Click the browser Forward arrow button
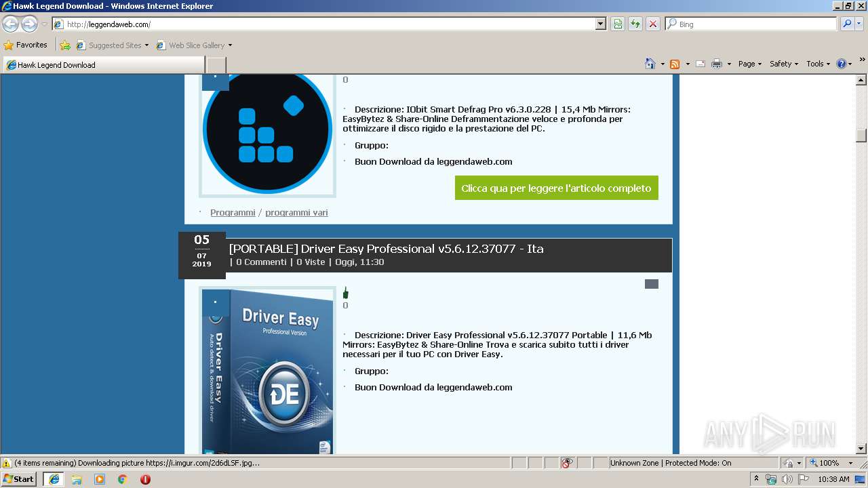Image resolution: width=868 pixels, height=488 pixels. coord(29,24)
